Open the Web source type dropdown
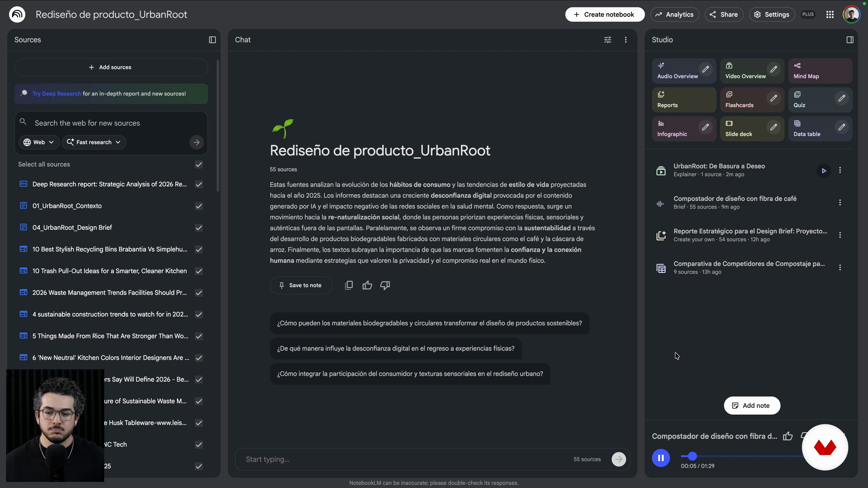This screenshot has width=868, height=488. tap(39, 142)
